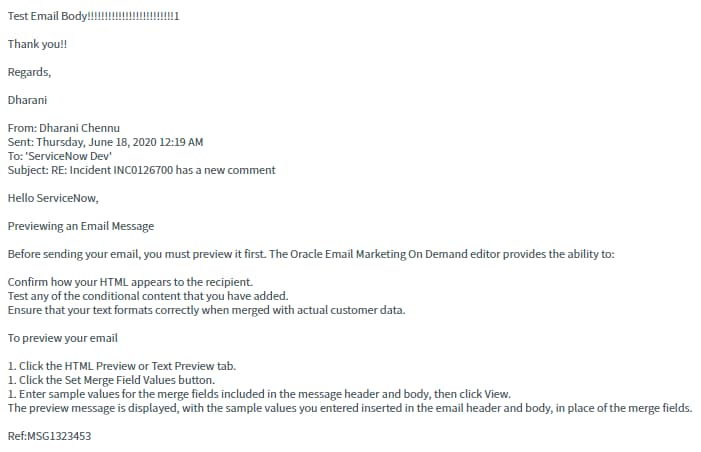
Task: Click the 'Regards,' sign-off line
Action: [29, 71]
